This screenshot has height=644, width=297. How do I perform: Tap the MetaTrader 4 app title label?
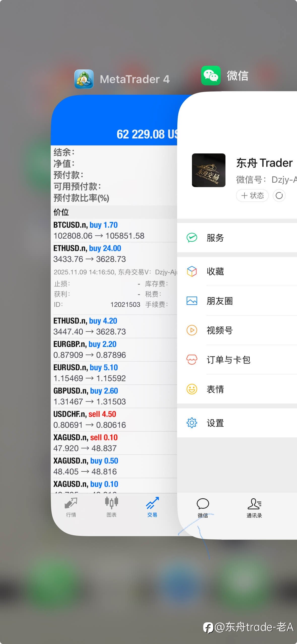click(135, 79)
